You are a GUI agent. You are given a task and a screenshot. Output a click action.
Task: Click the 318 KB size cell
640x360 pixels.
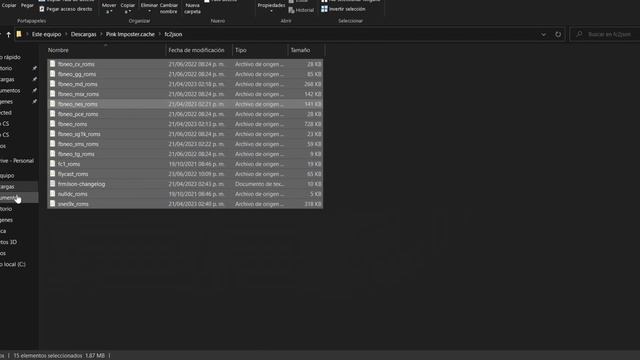coord(313,204)
